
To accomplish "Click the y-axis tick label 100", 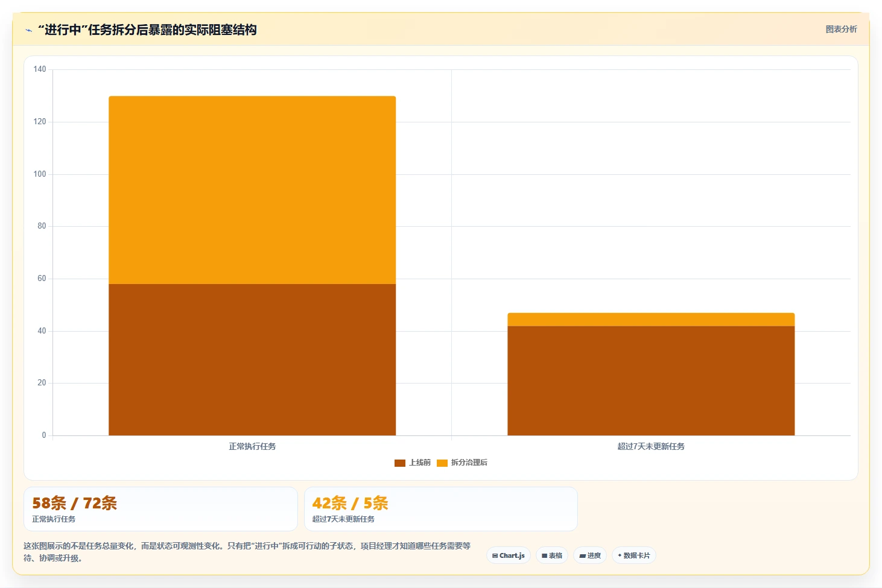I will pyautogui.click(x=40, y=174).
